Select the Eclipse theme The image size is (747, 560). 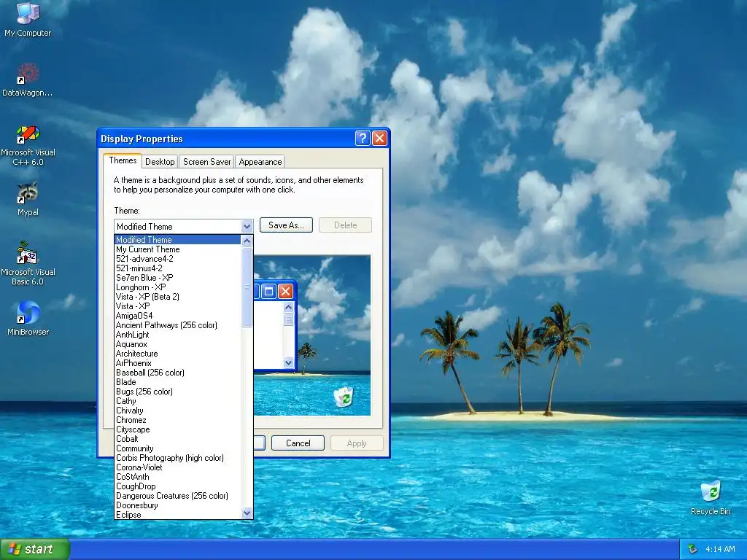(x=178, y=515)
